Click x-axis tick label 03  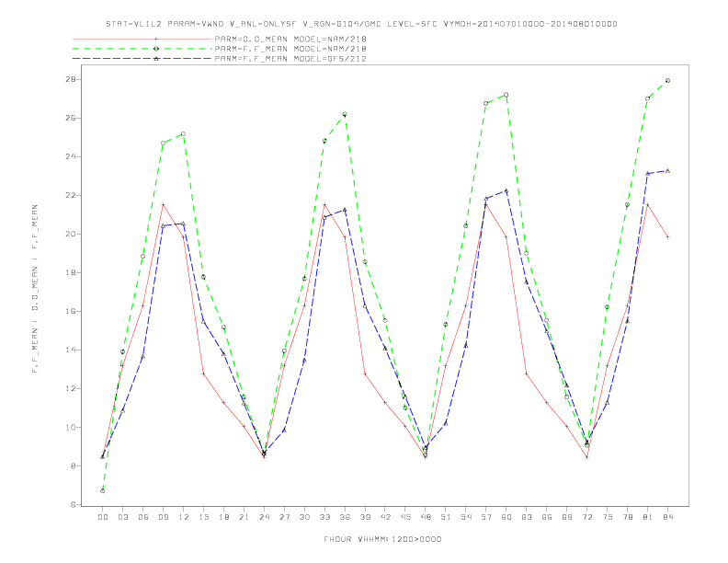point(122,517)
